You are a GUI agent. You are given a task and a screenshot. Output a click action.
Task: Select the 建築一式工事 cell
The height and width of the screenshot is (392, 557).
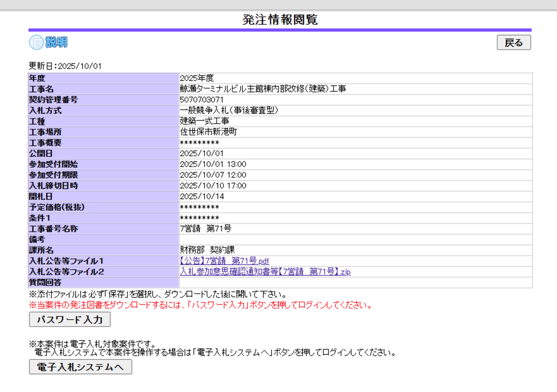coord(204,121)
